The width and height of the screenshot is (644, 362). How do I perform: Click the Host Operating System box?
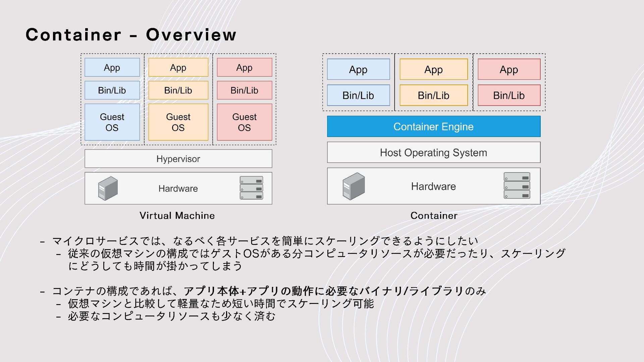[x=433, y=153]
